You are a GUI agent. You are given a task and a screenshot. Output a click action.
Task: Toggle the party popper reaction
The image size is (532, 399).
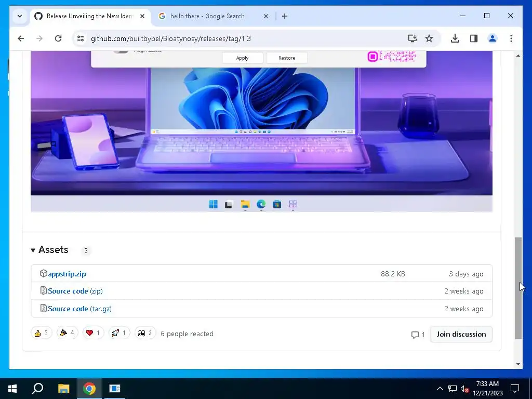(67, 333)
